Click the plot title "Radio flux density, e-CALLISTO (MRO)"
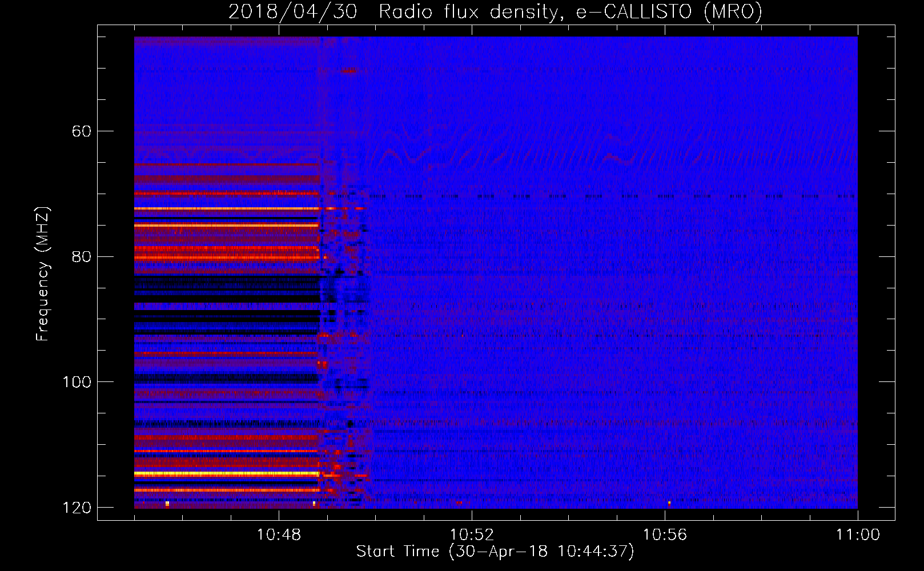Image resolution: width=924 pixels, height=571 pixels. pos(571,11)
